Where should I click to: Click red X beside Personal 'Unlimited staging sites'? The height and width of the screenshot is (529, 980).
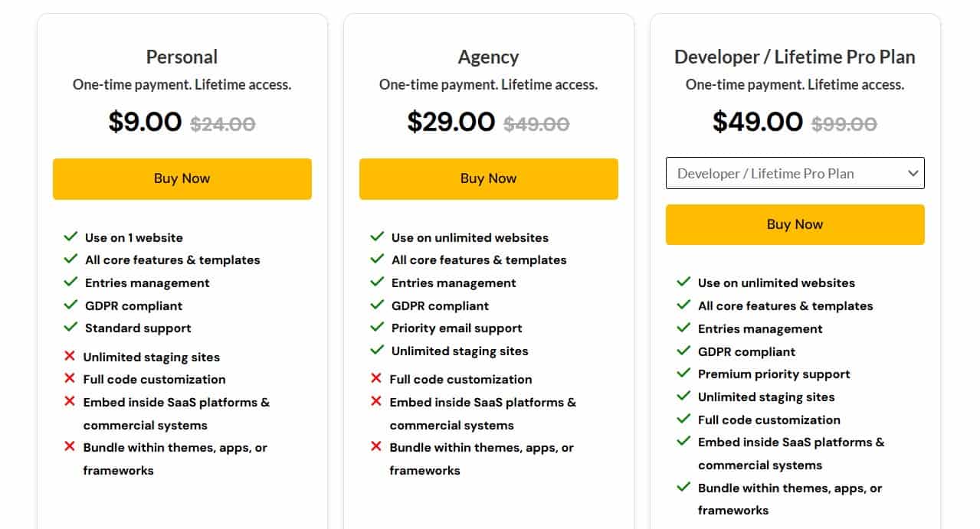70,356
